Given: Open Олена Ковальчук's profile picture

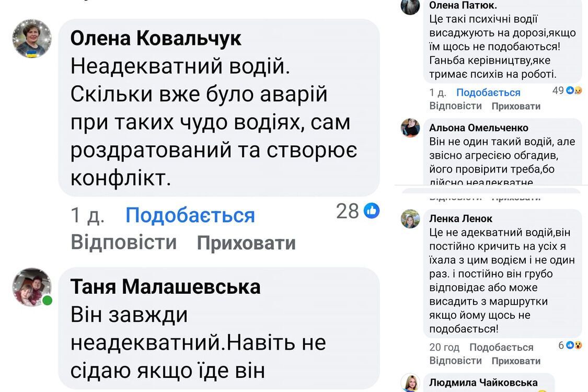Looking at the screenshot, I should [x=32, y=39].
